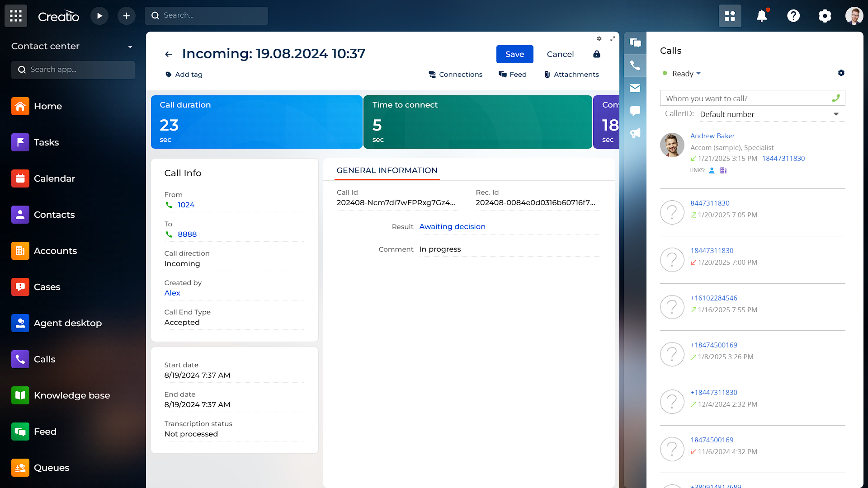The image size is (868, 488).
Task: Open the feed messages bubble panel icon
Action: click(x=635, y=111)
